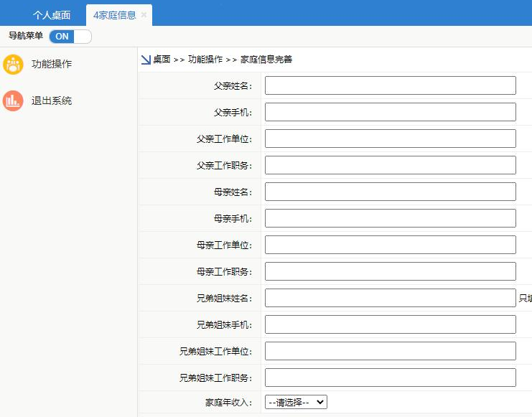Select the 母亲工作单位 input box
Viewport: 532px width, 417px height.
(390, 245)
